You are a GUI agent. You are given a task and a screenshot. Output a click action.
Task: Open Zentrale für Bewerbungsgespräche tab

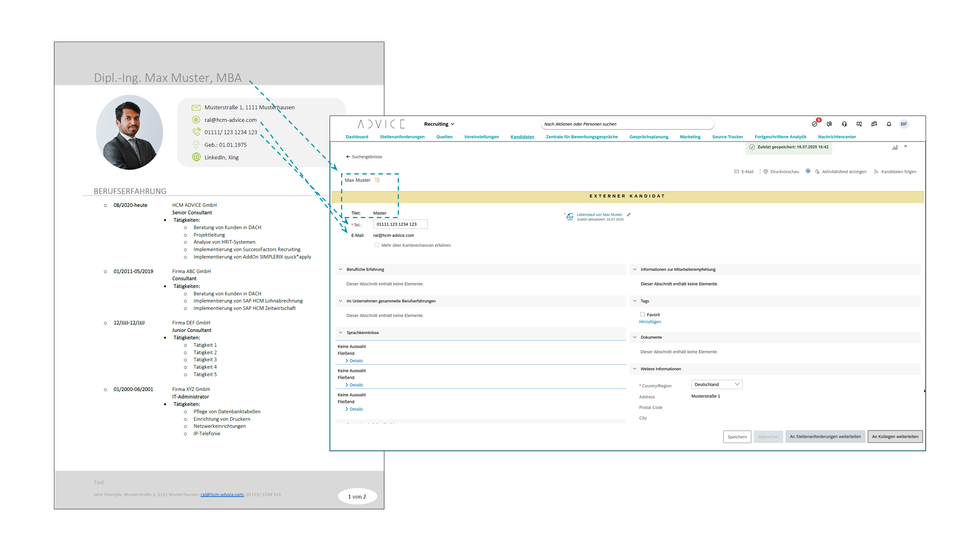click(x=581, y=137)
